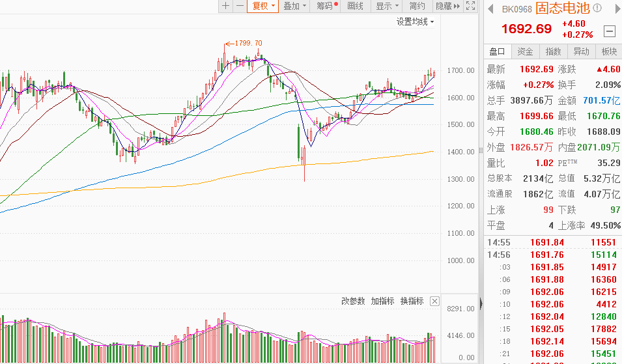The width and height of the screenshot is (622, 364).
Task: Click the 换指标 button
Action: tap(412, 301)
